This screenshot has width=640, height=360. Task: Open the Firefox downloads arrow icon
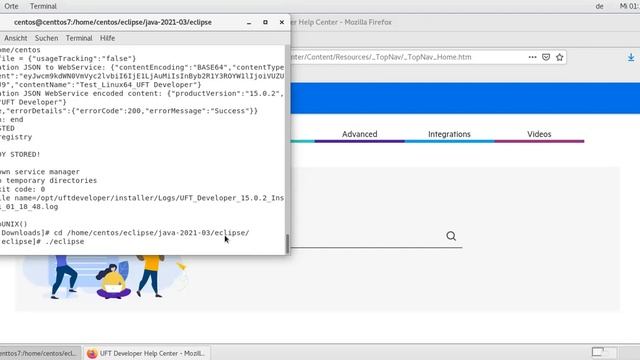[631, 58]
